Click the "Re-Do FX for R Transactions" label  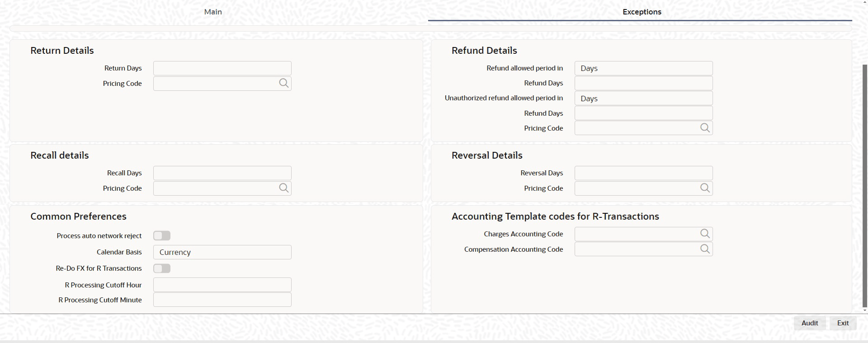[x=99, y=268]
